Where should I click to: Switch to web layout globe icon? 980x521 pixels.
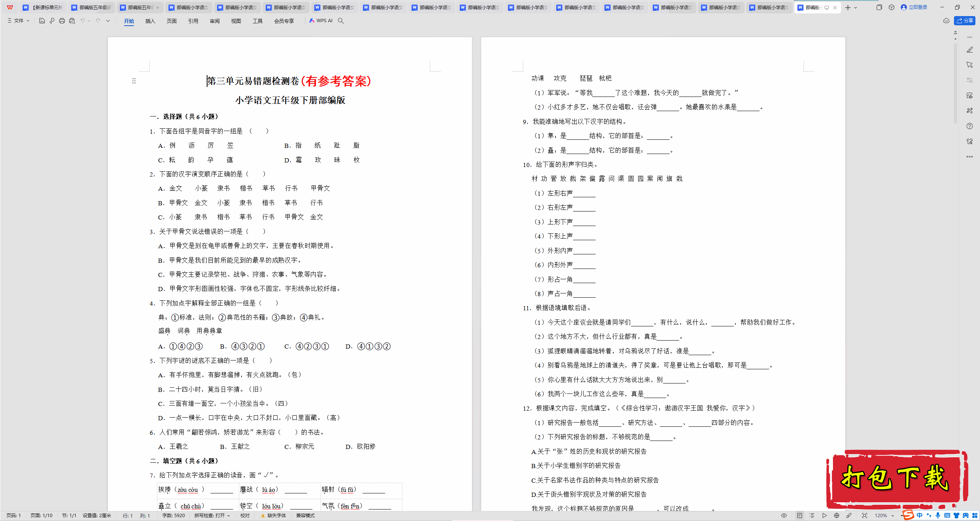(x=836, y=516)
